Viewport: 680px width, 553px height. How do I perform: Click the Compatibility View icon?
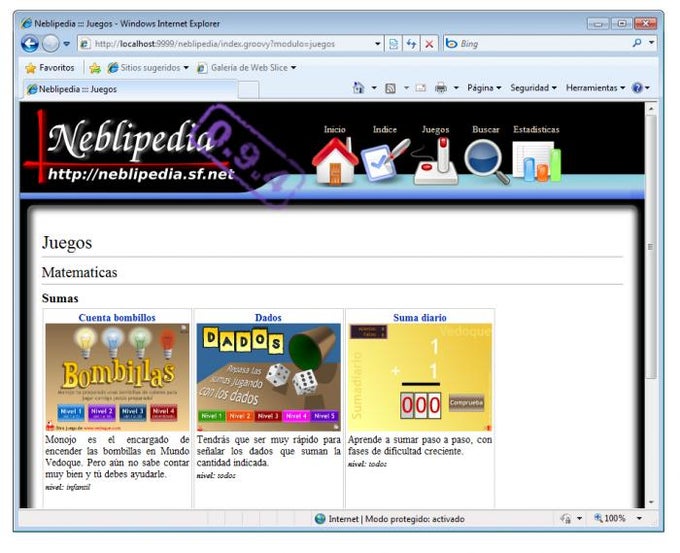393,44
